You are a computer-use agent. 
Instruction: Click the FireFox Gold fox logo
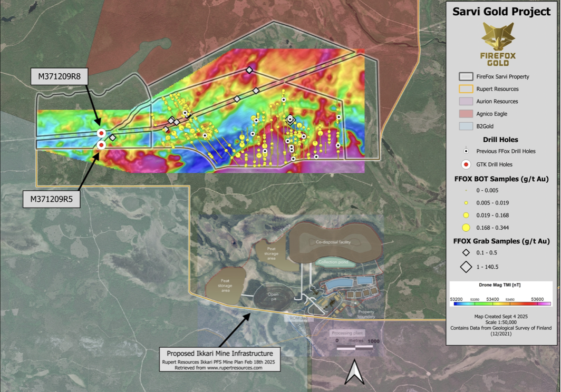pos(498,36)
